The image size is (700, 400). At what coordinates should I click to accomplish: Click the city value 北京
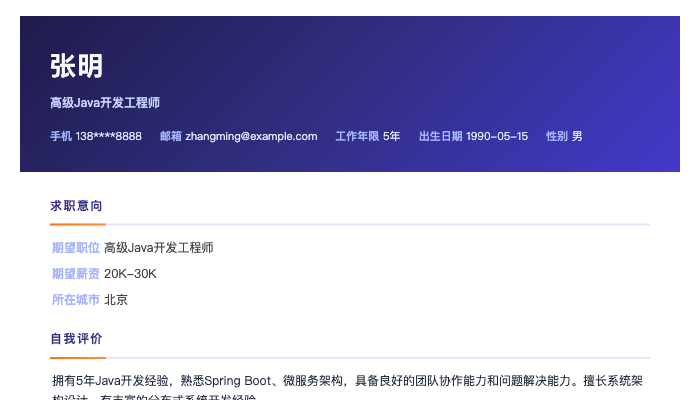coord(116,300)
